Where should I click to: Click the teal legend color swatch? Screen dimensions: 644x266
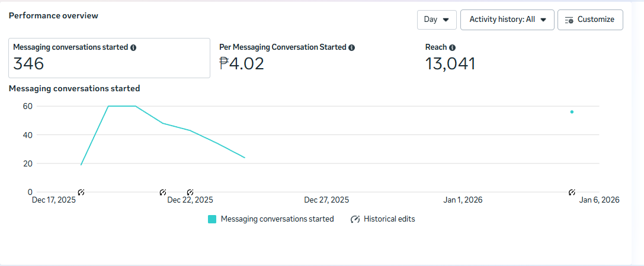212,219
